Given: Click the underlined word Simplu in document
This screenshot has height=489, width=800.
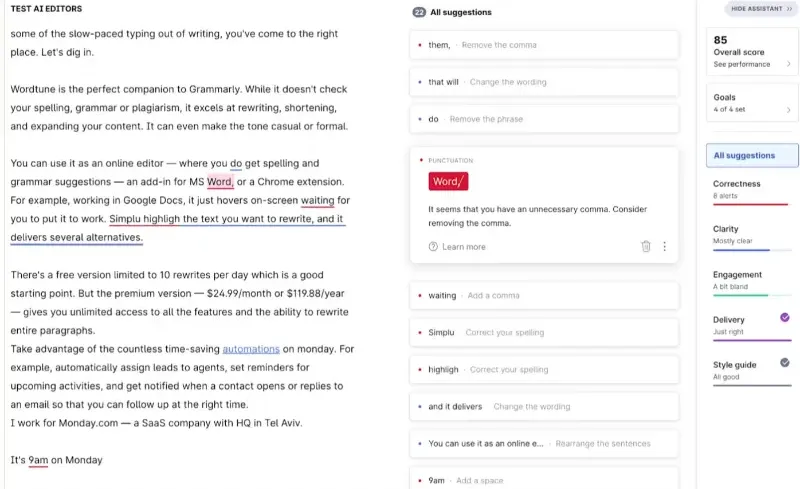Looking at the screenshot, I should point(124,219).
